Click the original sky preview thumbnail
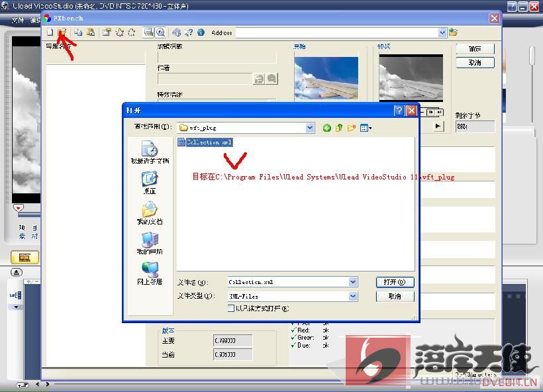This screenshot has width=543, height=392. coord(326,79)
